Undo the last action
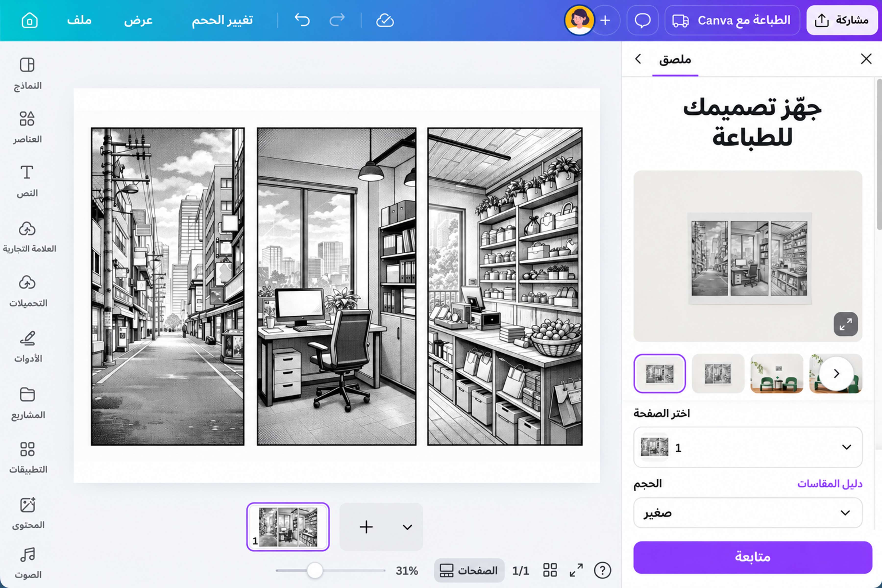 tap(302, 20)
